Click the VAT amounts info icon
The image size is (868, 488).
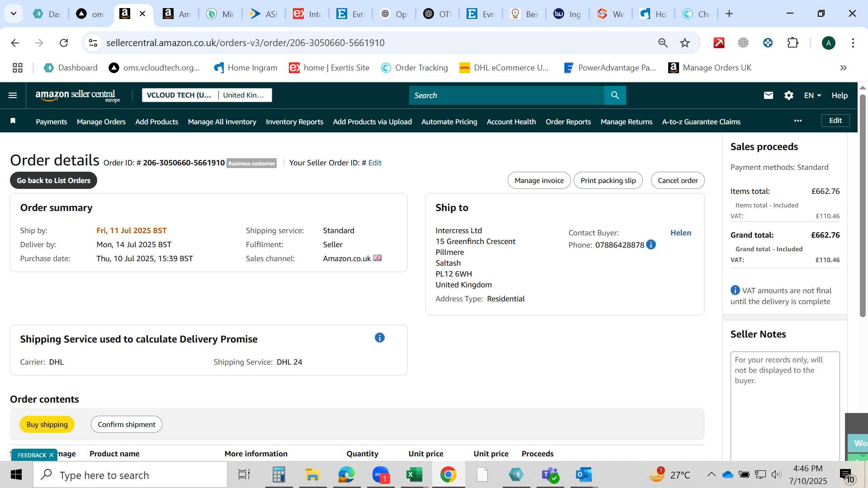735,290
